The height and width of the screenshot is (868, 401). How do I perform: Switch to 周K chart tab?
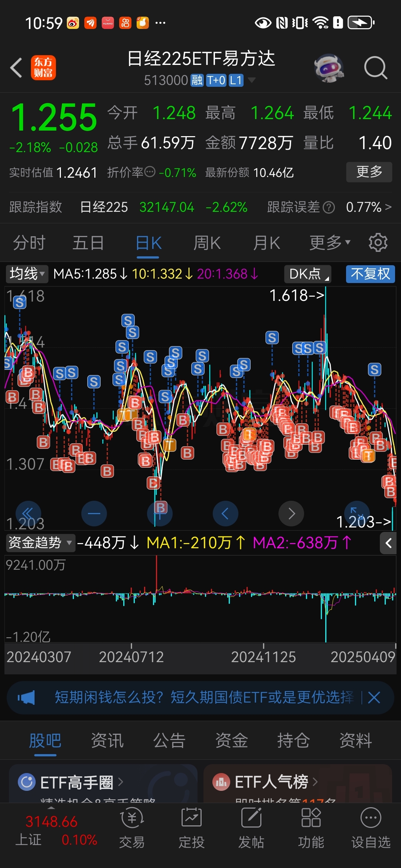tap(207, 243)
